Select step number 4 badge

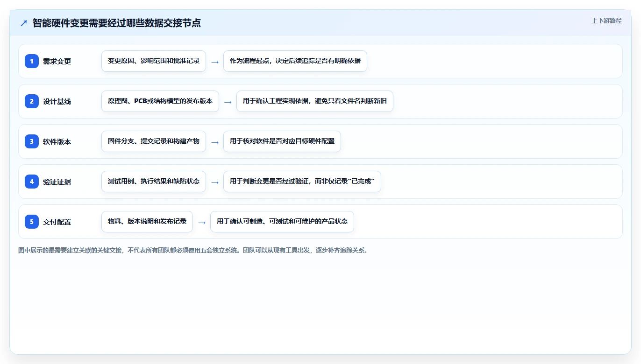click(32, 182)
